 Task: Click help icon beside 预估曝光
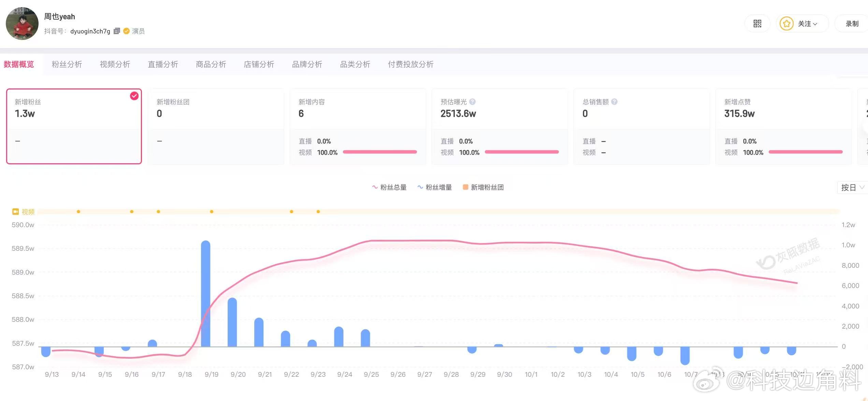pyautogui.click(x=473, y=102)
